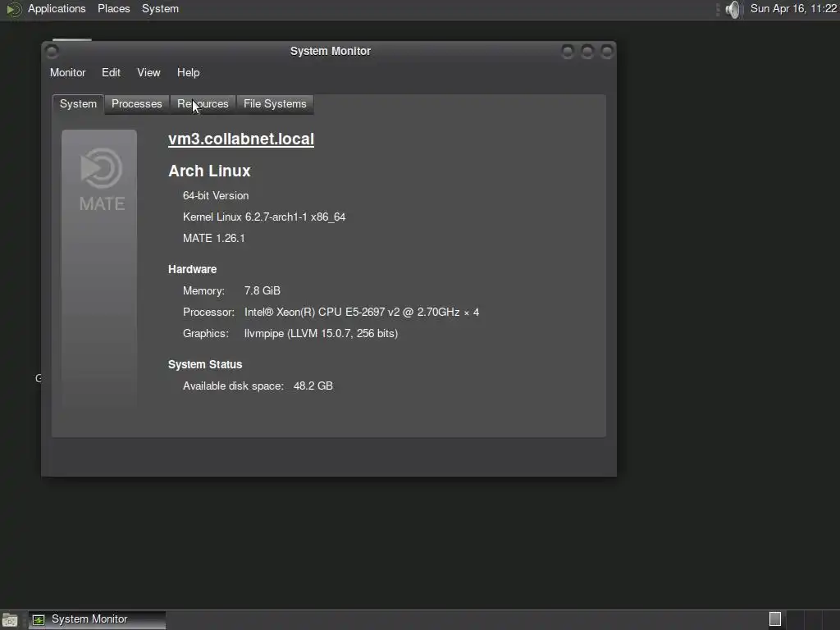
Task: Open the Edit menu
Action: [111, 72]
